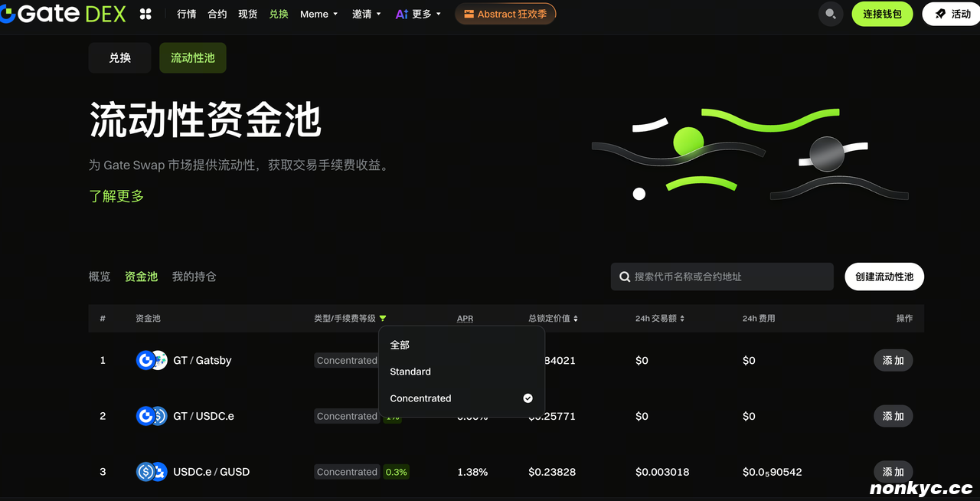Screen dimensions: 980x501
Task: Click the Concentrated badge in GT / Gatsby row
Action: (347, 360)
